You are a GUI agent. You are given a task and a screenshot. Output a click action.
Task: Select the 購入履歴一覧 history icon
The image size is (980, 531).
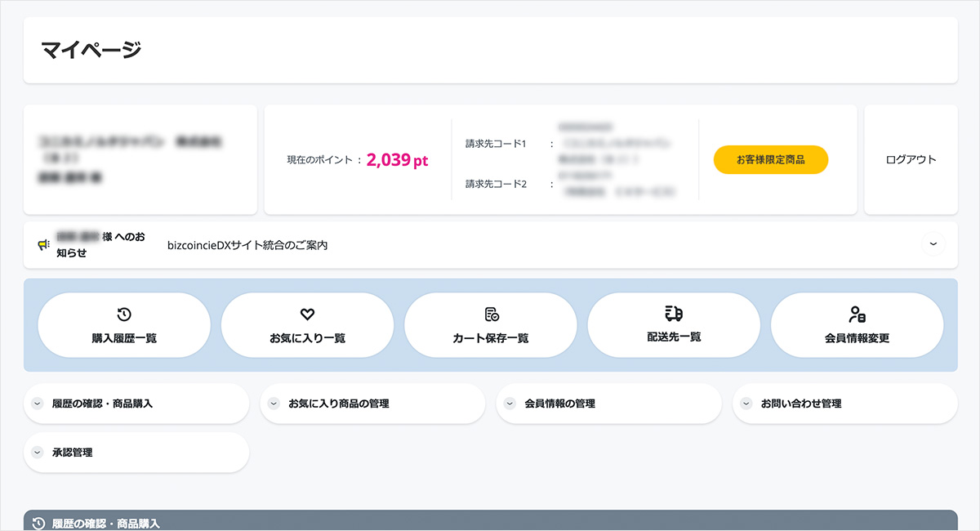(122, 313)
